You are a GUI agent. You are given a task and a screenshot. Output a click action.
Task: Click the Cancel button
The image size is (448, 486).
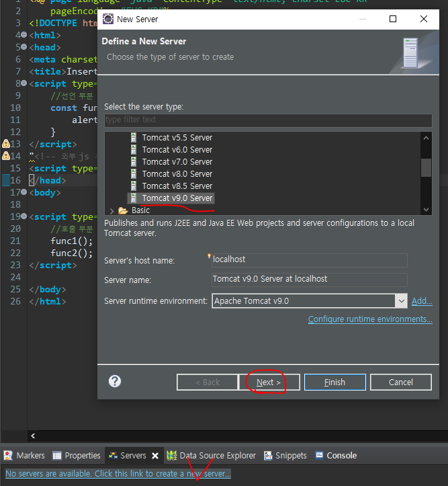click(400, 382)
